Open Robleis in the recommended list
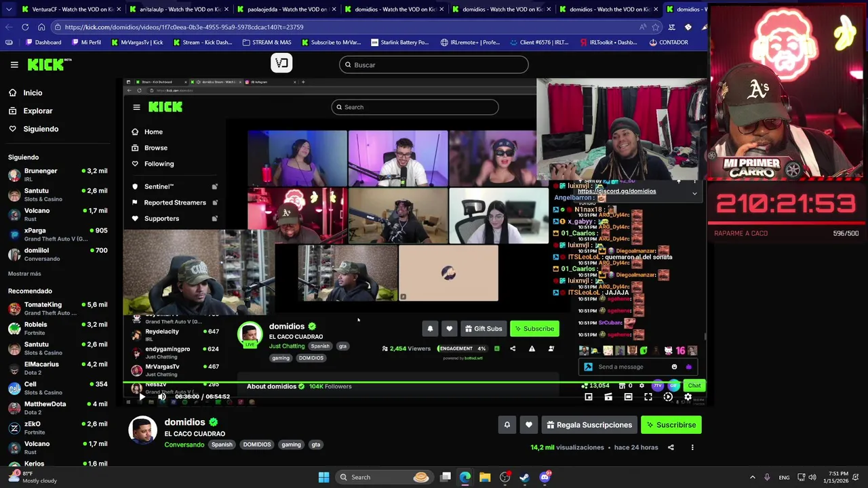The height and width of the screenshot is (488, 868). point(58,328)
